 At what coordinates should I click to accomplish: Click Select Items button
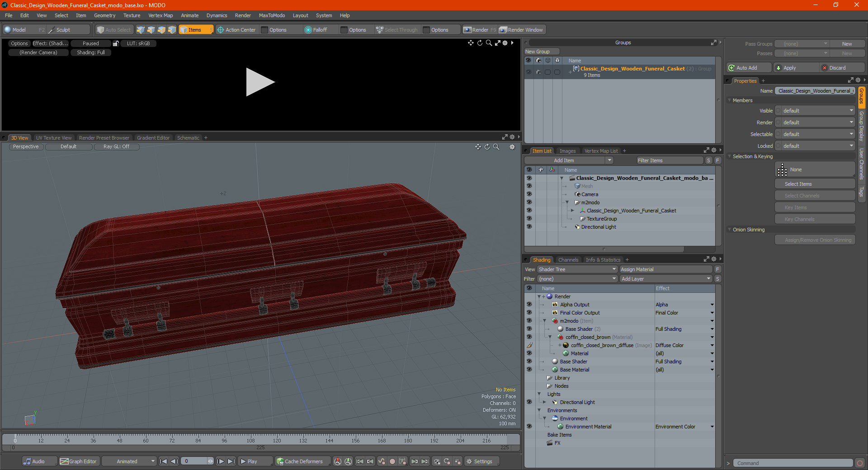(x=815, y=184)
